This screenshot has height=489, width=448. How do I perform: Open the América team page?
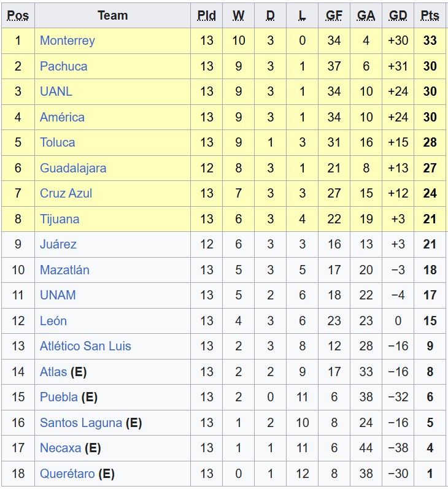point(63,117)
